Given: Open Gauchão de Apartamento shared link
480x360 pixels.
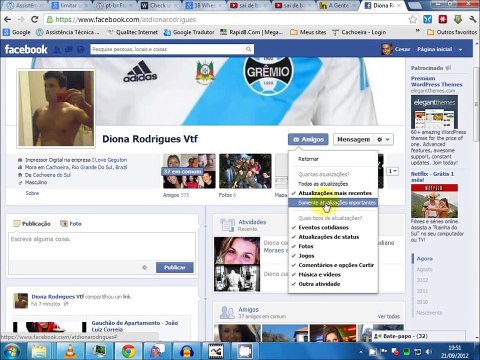Looking at the screenshot, I should (x=135, y=326).
